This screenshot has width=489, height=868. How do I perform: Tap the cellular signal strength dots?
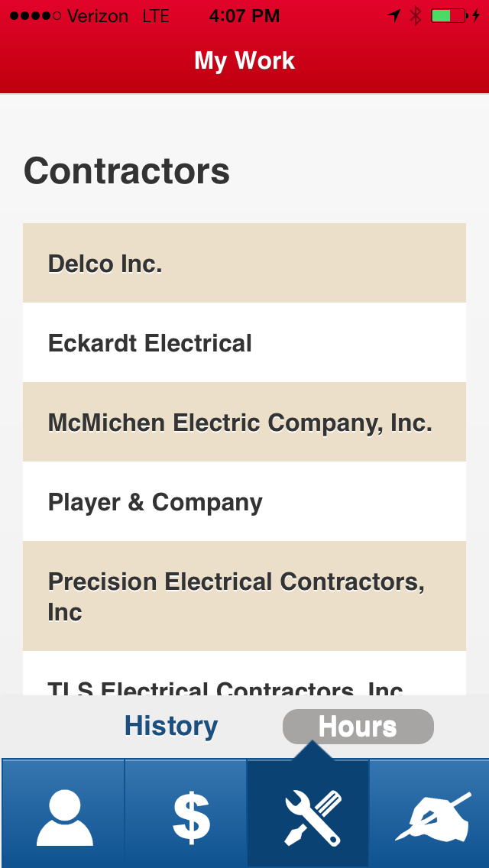coord(35,15)
